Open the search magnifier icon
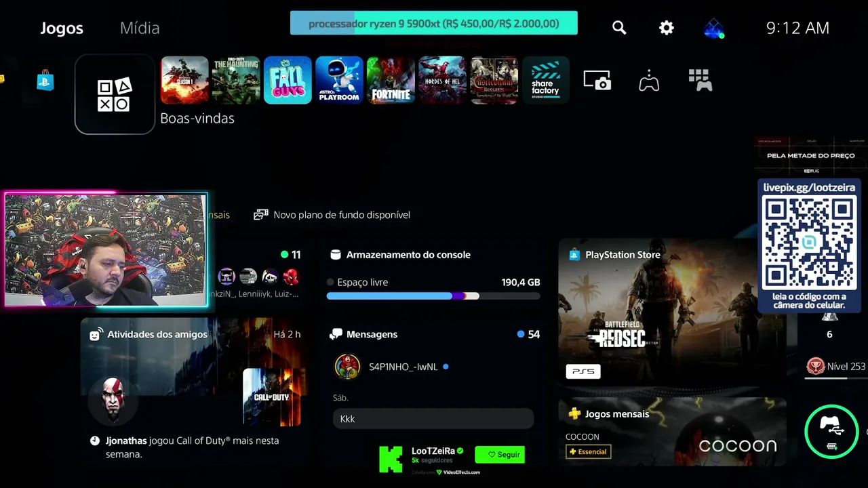The height and width of the screenshot is (488, 868). click(619, 28)
